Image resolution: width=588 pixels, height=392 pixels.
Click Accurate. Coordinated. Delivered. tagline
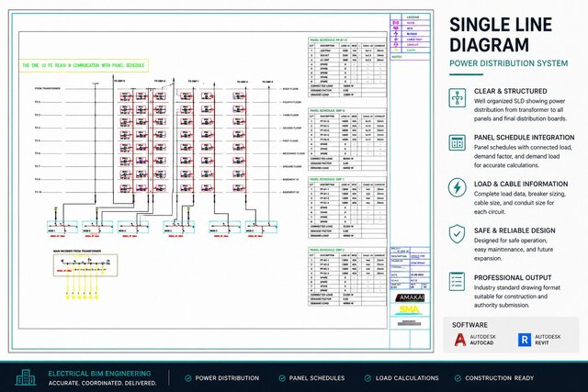[x=102, y=384]
